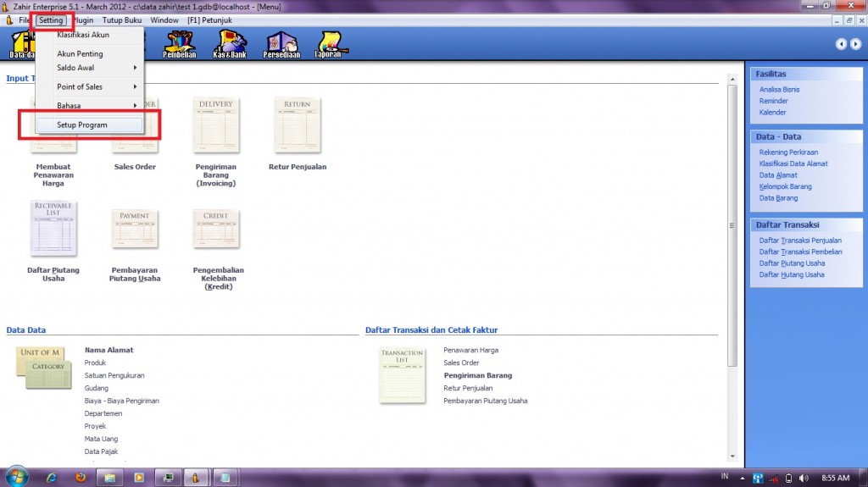
Task: Click Pengiriman Barang in transaction list
Action: coord(478,375)
